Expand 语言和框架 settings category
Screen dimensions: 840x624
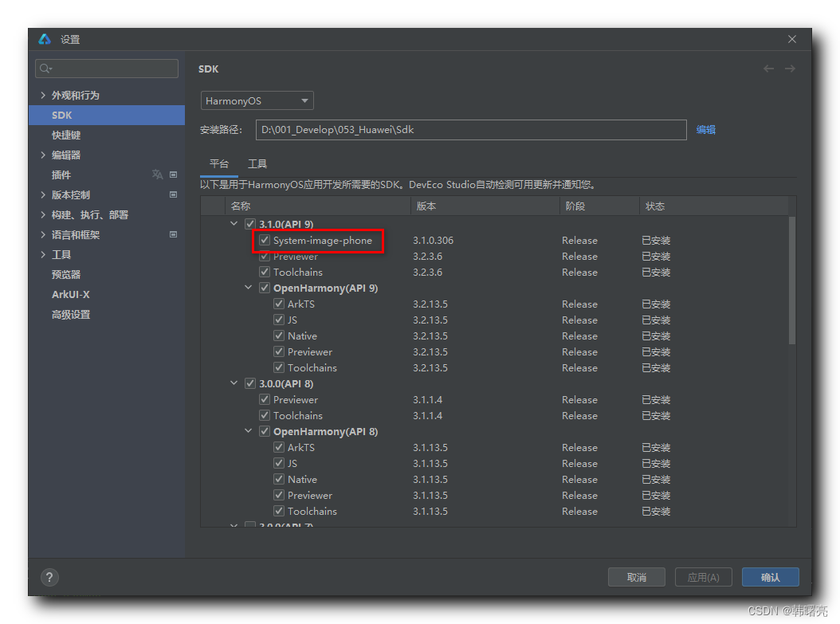[x=43, y=234]
